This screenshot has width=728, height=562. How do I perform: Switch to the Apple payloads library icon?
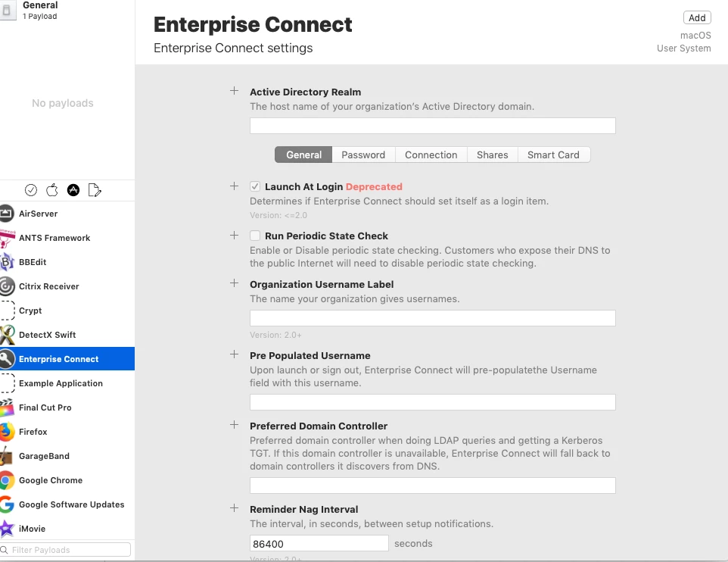52,190
